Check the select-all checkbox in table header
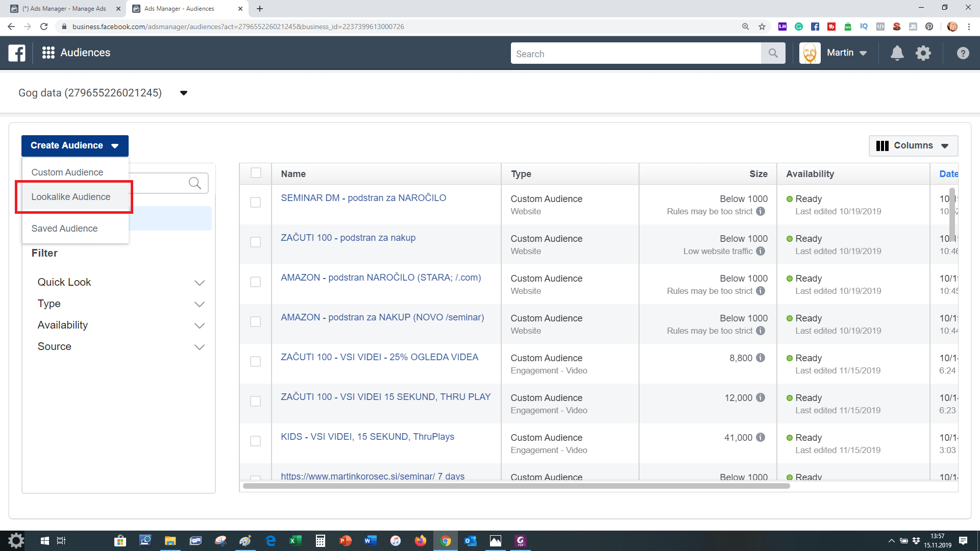Viewport: 980px width, 551px height. [256, 173]
